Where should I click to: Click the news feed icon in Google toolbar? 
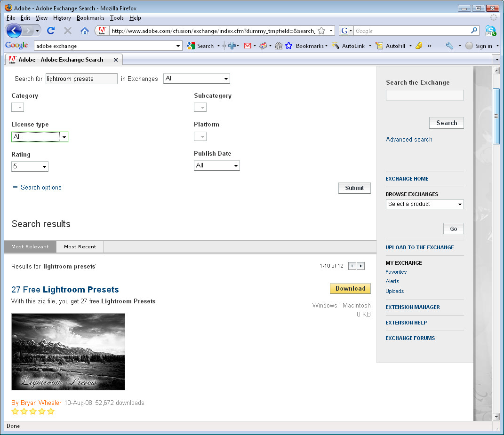pyautogui.click(x=263, y=46)
